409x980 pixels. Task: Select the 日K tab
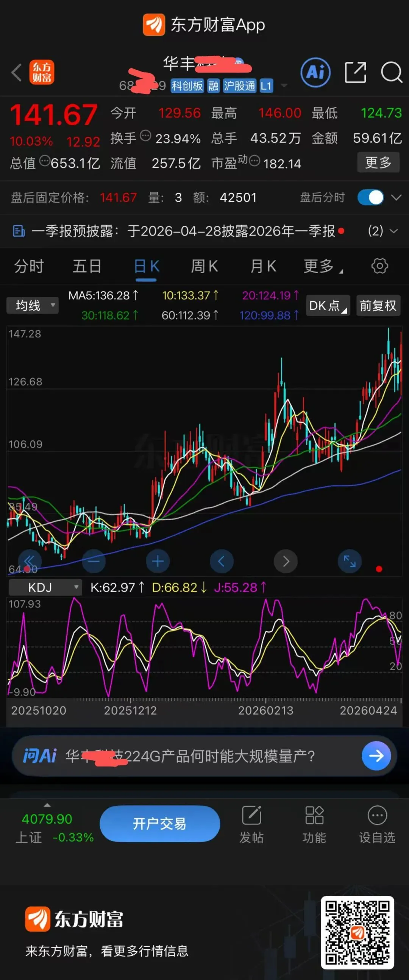pyautogui.click(x=147, y=265)
